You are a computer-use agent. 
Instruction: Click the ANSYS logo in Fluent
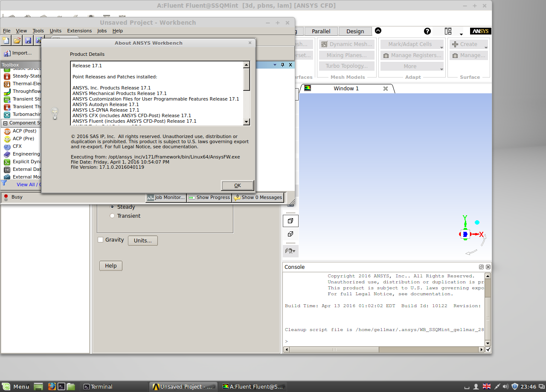click(x=480, y=31)
